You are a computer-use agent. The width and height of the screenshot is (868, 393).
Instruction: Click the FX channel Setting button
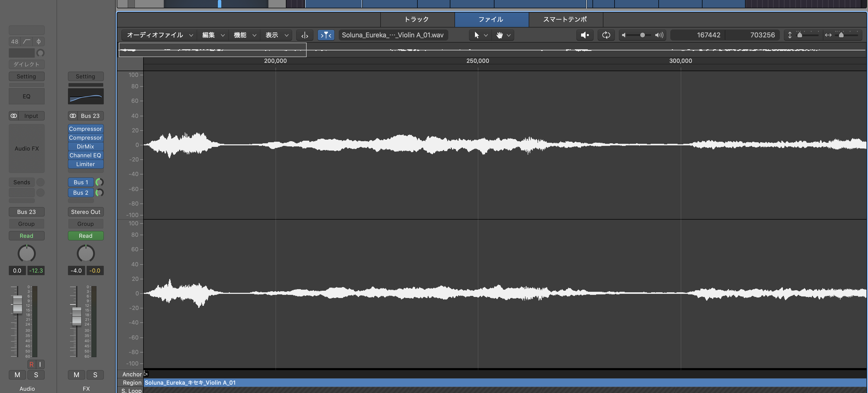(86, 76)
